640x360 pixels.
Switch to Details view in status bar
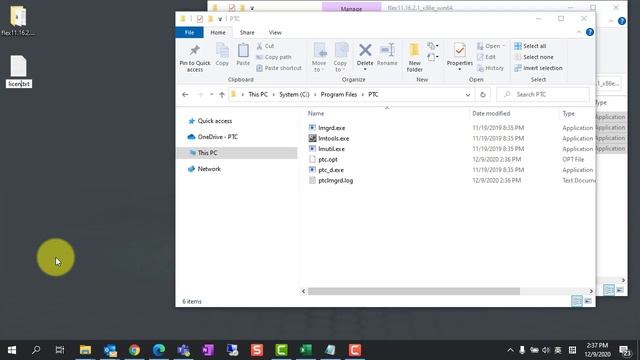[x=577, y=301]
